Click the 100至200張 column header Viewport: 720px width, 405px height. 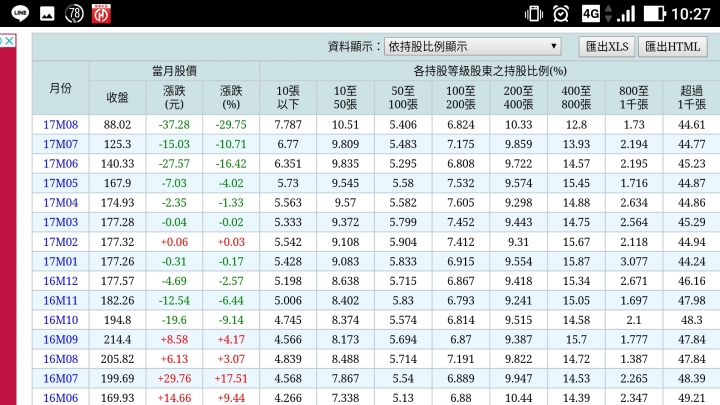(461, 97)
